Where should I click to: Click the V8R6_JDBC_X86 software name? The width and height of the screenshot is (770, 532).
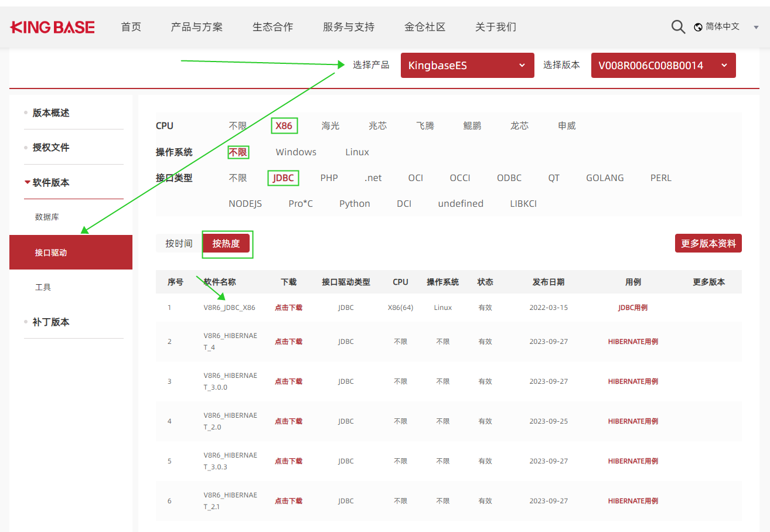230,308
